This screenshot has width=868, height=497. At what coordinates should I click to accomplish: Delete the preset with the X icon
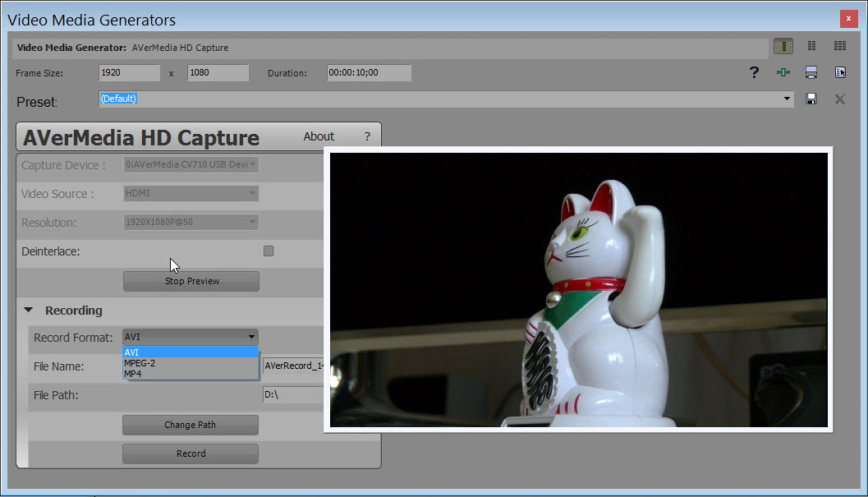(x=840, y=99)
